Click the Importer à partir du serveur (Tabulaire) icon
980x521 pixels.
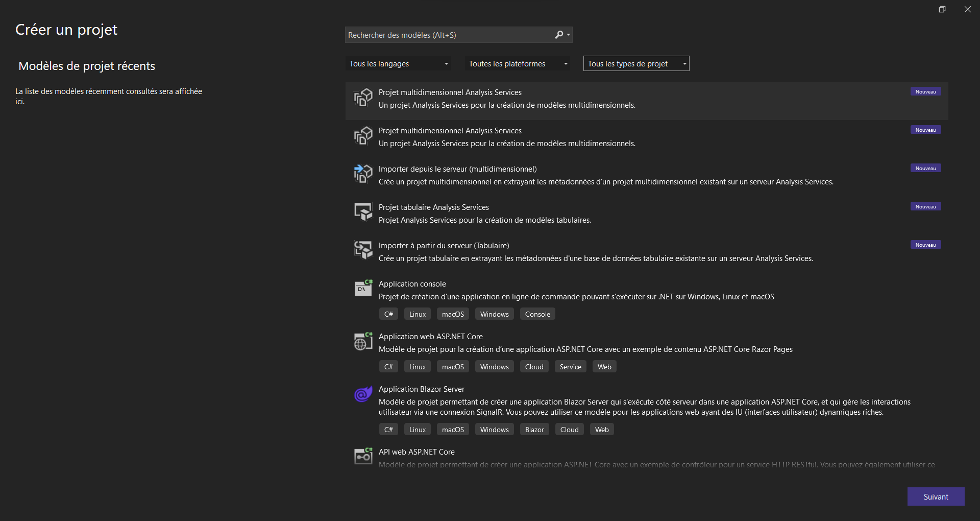(363, 250)
